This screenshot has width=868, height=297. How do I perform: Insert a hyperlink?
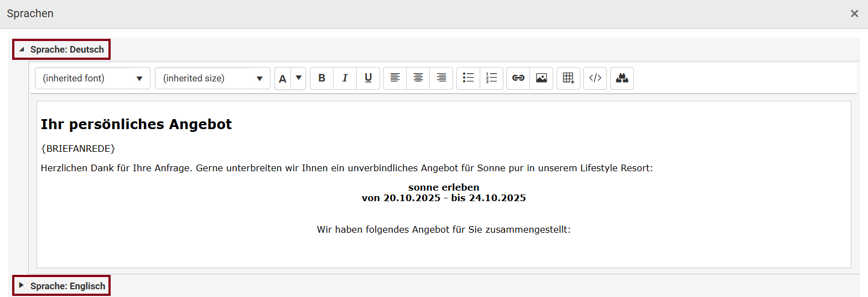pos(518,78)
